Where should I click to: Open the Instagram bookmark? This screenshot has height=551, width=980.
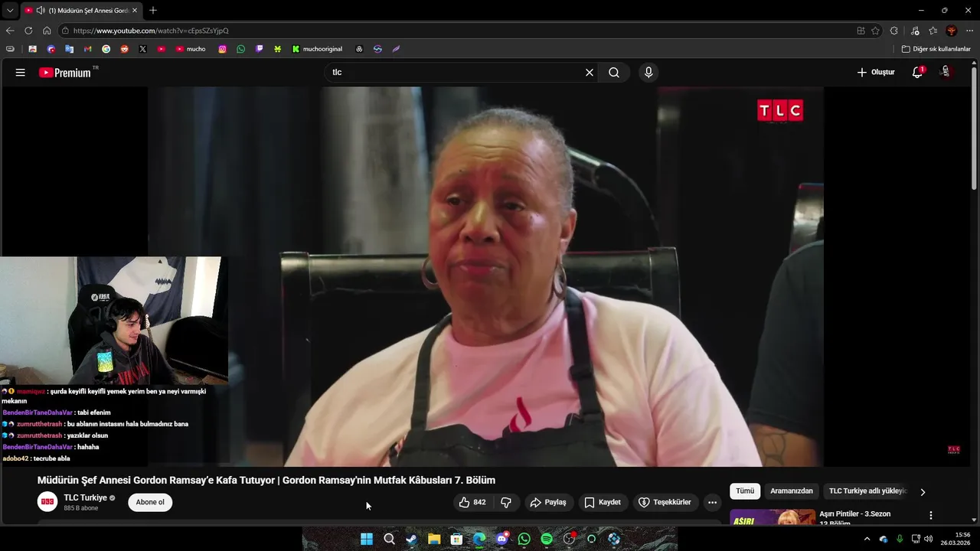[x=223, y=49]
